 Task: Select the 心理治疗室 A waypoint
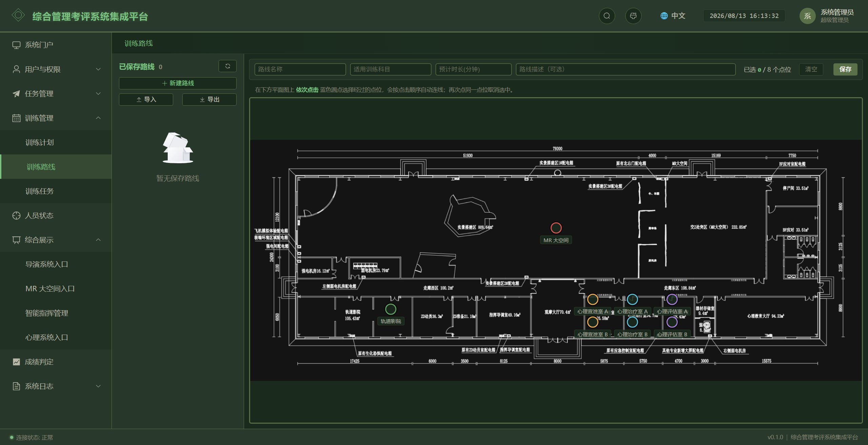point(632,299)
